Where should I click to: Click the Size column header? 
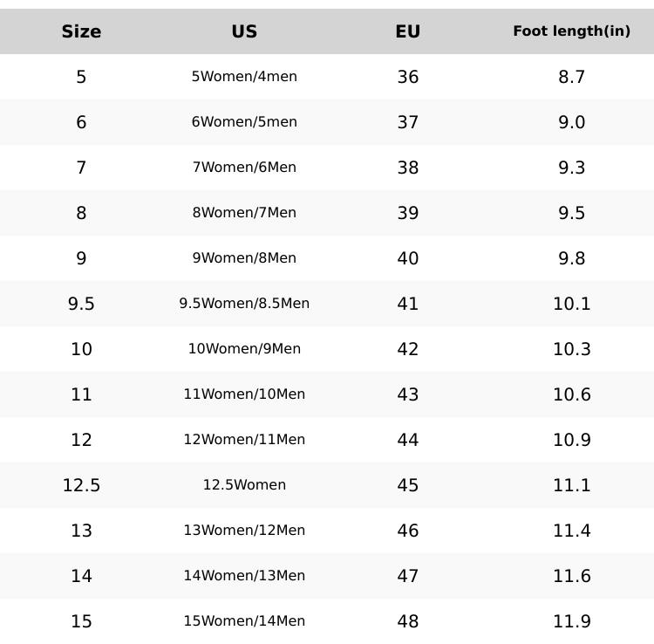coord(81,31)
